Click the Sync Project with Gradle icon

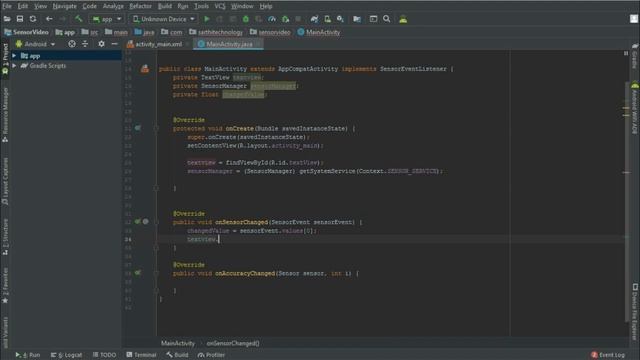(x=314, y=19)
